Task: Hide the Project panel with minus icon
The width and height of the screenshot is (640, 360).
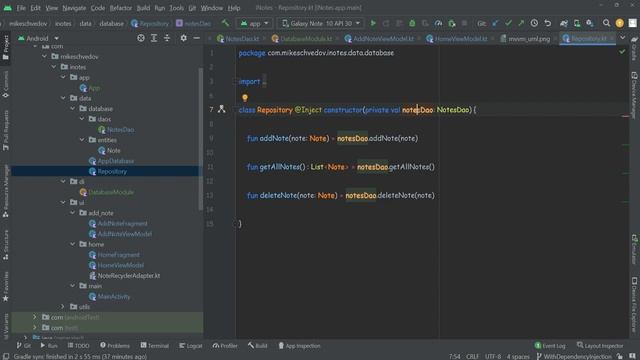Action: 196,38
